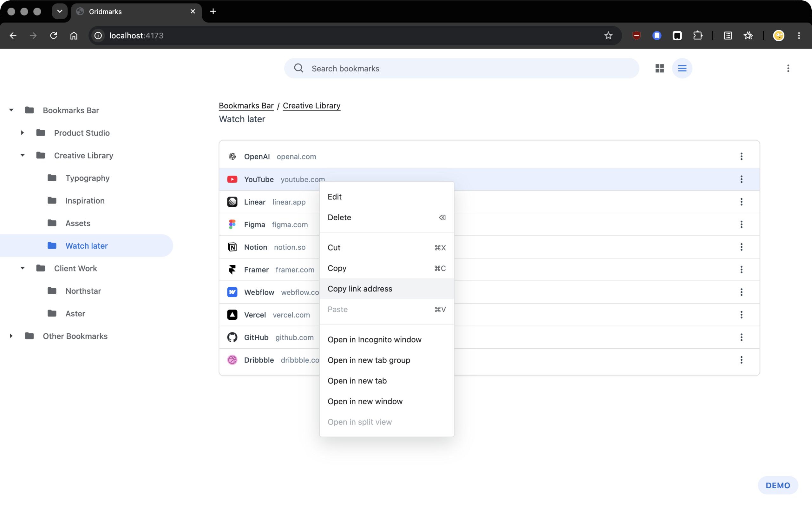
Task: Open more options for Linear bookmark
Action: 741,202
